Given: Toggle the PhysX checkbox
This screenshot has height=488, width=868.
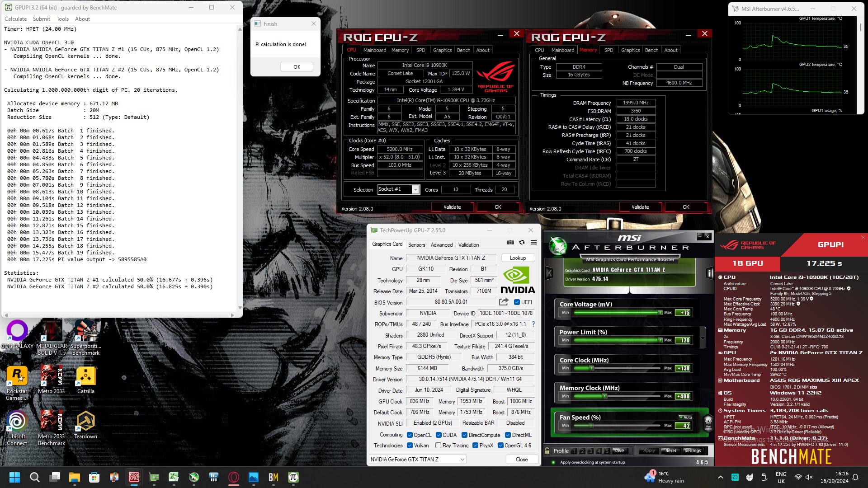Looking at the screenshot, I should (475, 446).
